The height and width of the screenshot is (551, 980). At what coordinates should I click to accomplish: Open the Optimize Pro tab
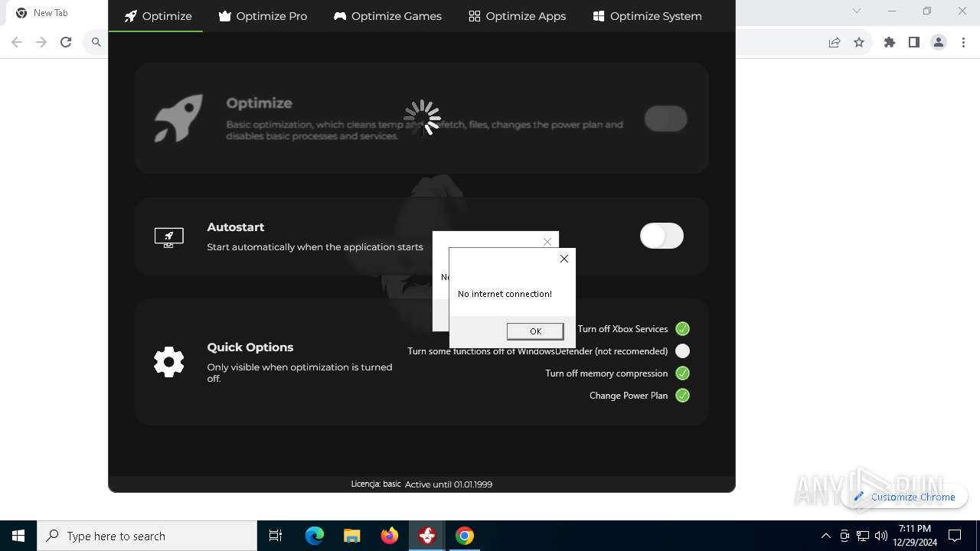coord(263,15)
